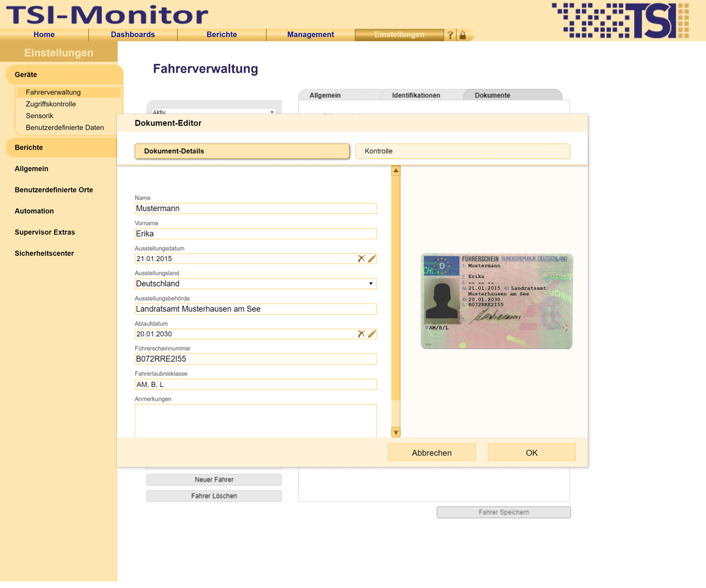Open the Aktiv filter dropdown
706x588 pixels.
pyautogui.click(x=214, y=112)
